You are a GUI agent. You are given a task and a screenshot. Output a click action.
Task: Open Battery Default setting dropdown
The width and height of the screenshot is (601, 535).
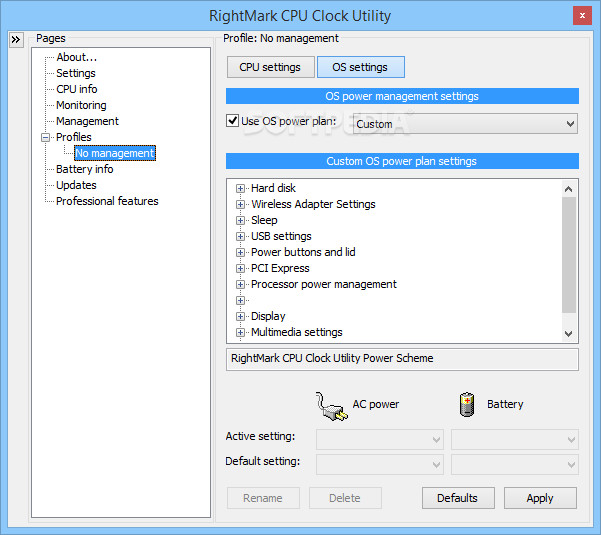coord(515,464)
